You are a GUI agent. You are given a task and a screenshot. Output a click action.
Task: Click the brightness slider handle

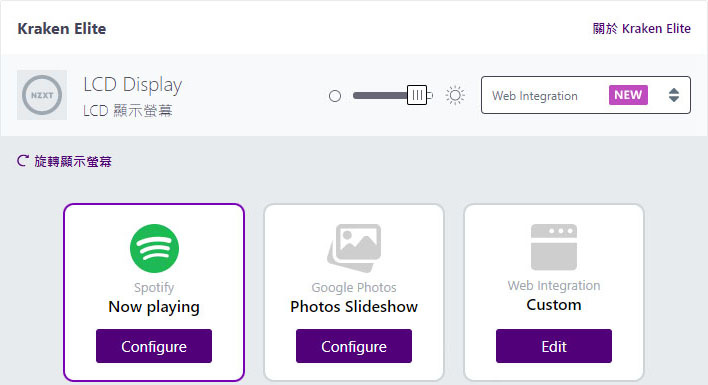tap(417, 95)
